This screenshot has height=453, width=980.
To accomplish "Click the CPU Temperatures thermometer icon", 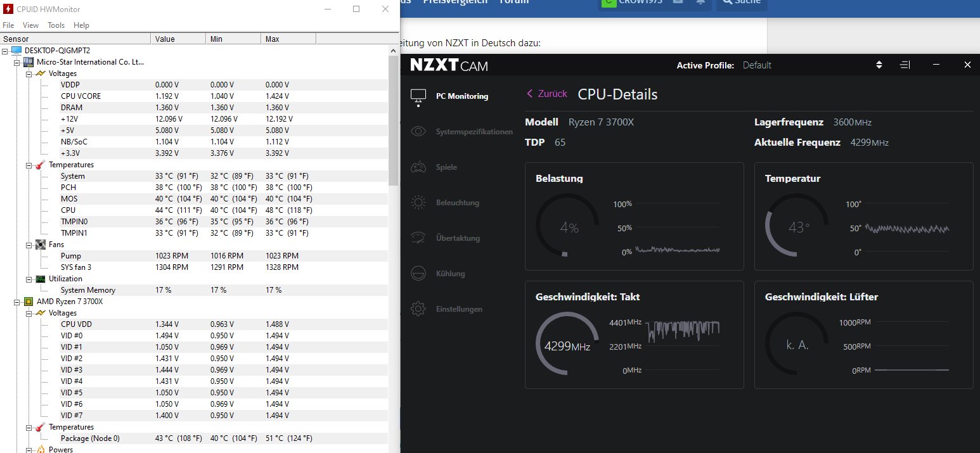I will click(41, 427).
